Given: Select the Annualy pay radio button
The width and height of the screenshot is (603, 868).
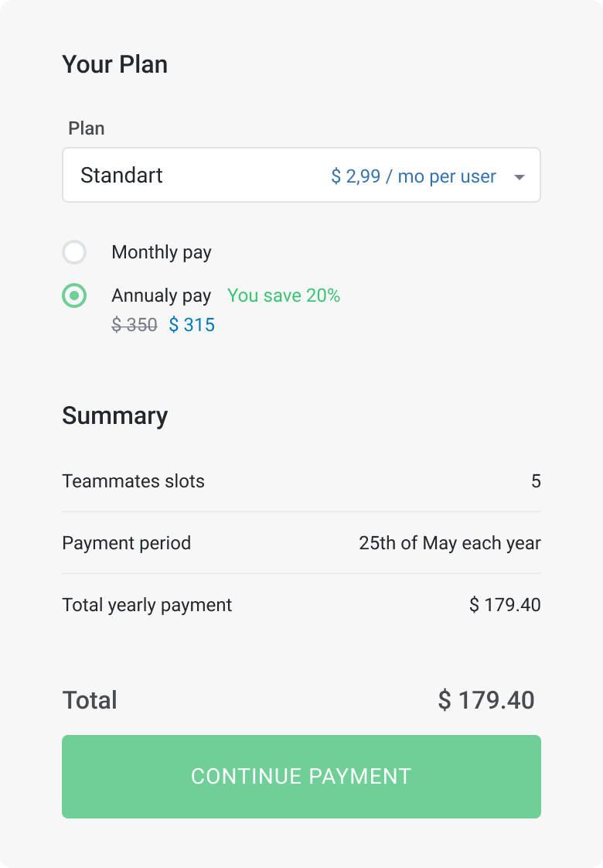Looking at the screenshot, I should tap(74, 296).
